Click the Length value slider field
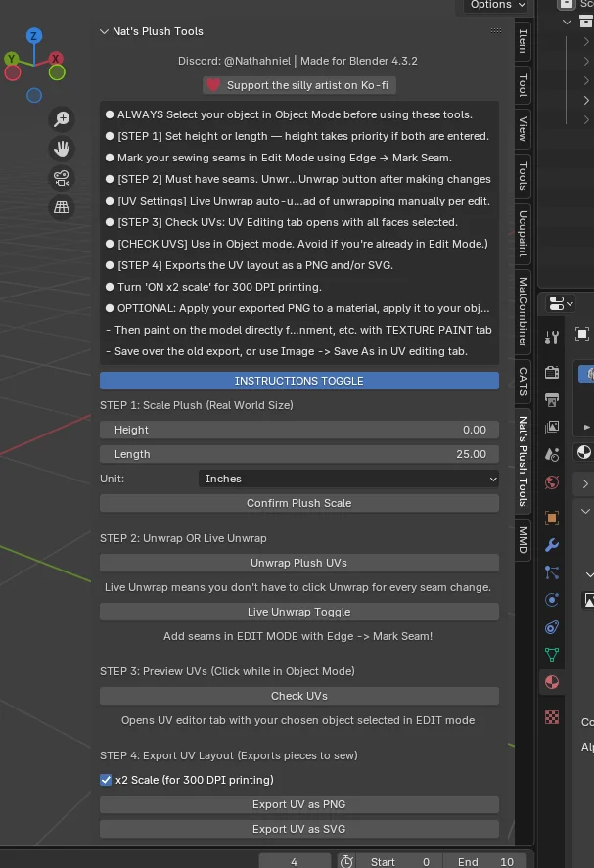The image size is (594, 868). click(298, 454)
